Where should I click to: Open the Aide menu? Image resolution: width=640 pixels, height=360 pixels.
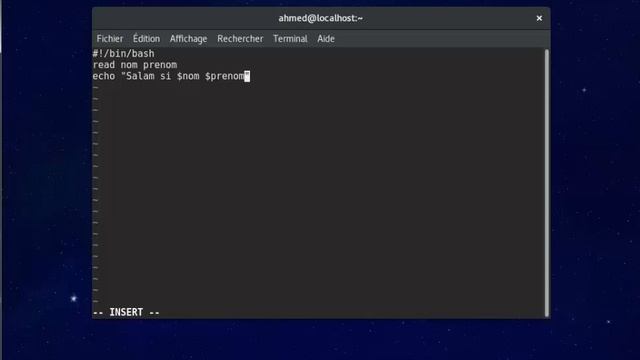point(326,39)
